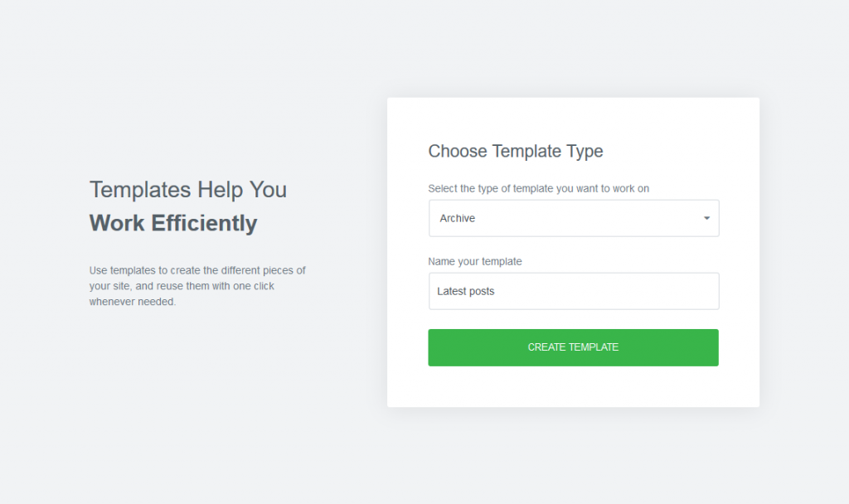Viewport: 849px width, 504px height.
Task: Click the word 'Type' in the card heading
Action: pos(585,152)
